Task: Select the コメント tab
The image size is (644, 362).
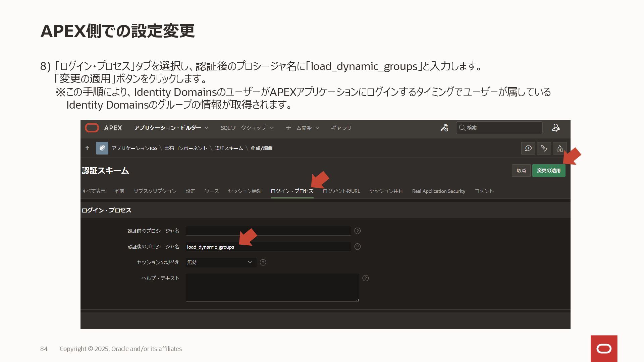Action: pos(484,191)
